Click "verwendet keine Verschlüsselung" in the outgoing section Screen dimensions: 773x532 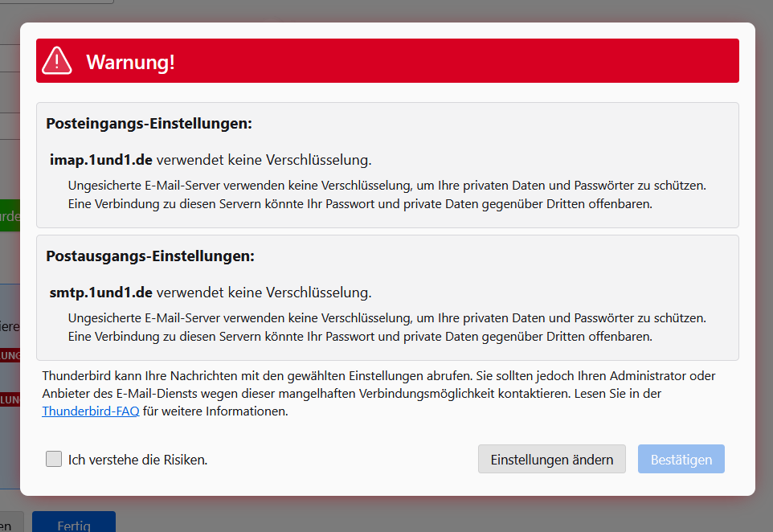click(264, 293)
